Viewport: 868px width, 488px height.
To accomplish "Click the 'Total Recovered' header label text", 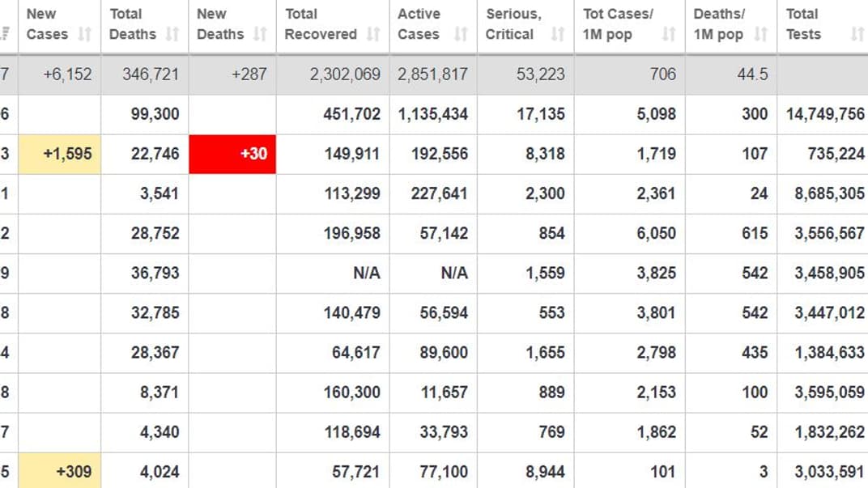I will [321, 24].
